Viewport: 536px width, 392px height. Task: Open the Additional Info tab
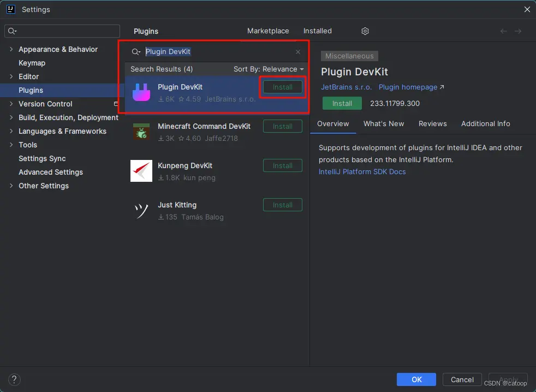click(x=485, y=123)
